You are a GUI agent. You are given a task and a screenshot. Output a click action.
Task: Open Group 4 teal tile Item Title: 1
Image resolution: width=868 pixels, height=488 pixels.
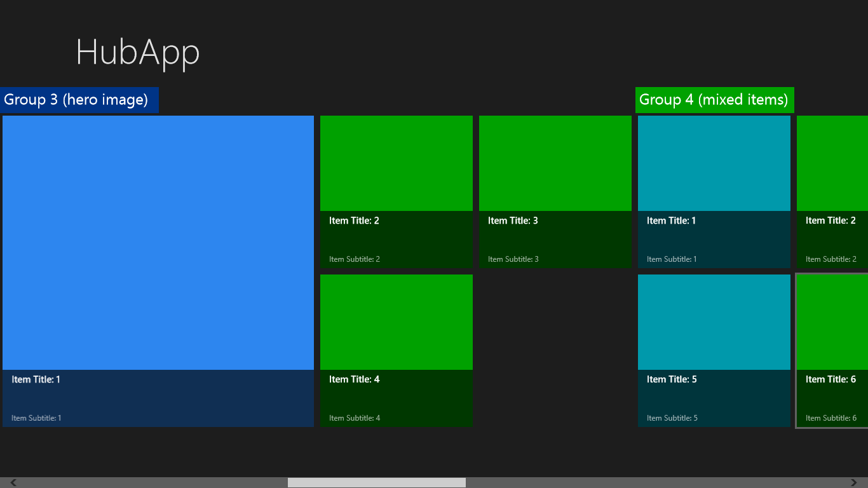pos(714,192)
